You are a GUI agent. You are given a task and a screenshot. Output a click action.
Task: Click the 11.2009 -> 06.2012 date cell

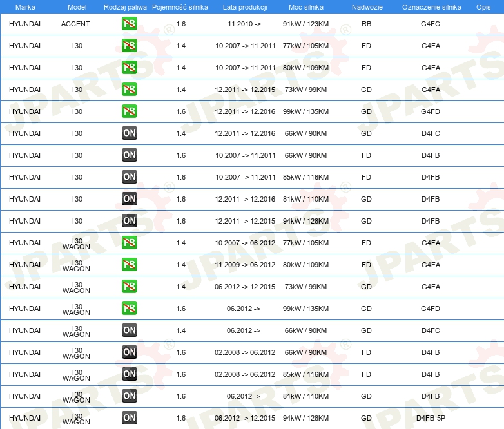coord(245,265)
